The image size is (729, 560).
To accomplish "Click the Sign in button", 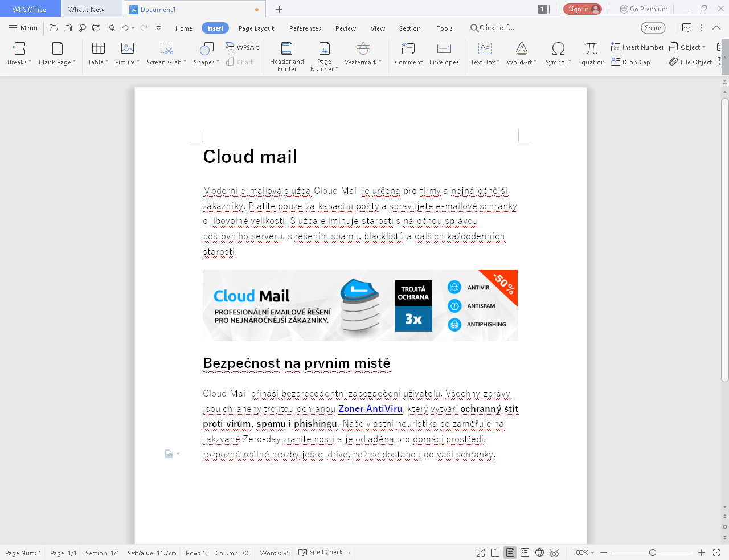I will (x=582, y=9).
